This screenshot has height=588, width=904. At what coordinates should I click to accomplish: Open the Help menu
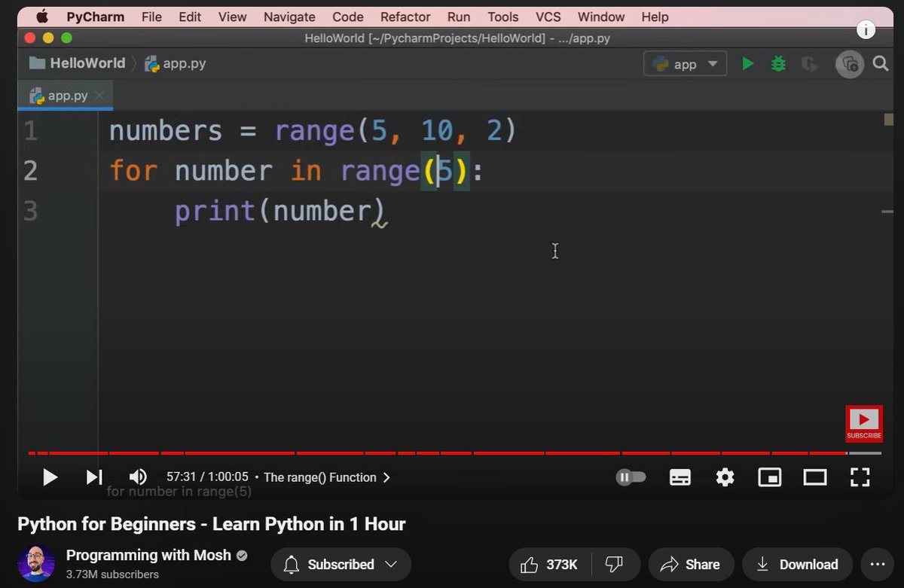pos(655,17)
